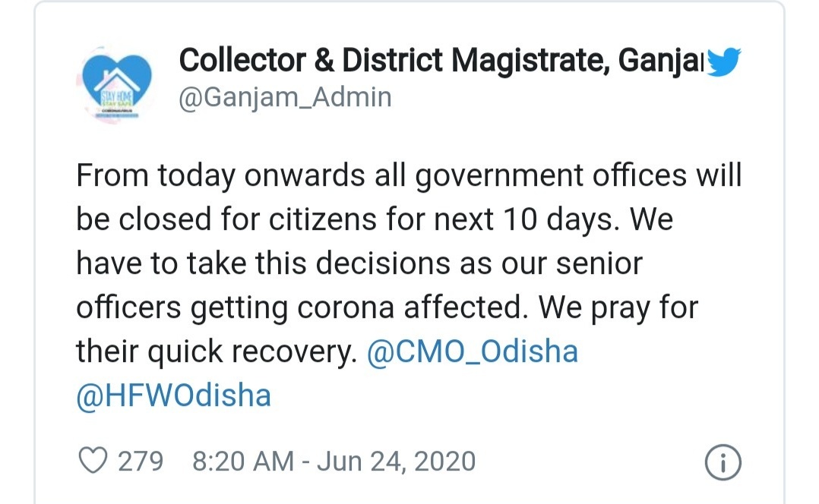Click the phrase 'From today onwards' in the tweet
The width and height of the screenshot is (819, 504).
pos(220,175)
